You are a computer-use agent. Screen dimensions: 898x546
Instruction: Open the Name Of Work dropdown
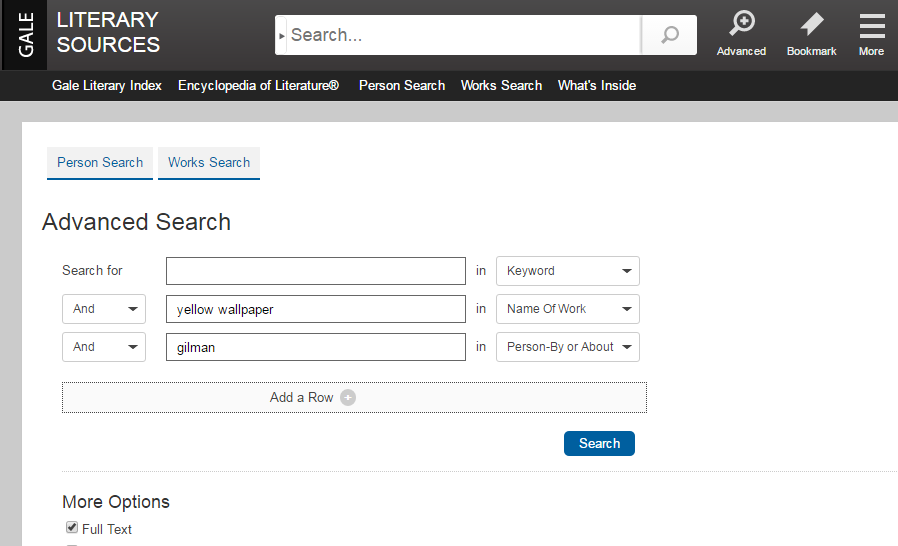[568, 309]
